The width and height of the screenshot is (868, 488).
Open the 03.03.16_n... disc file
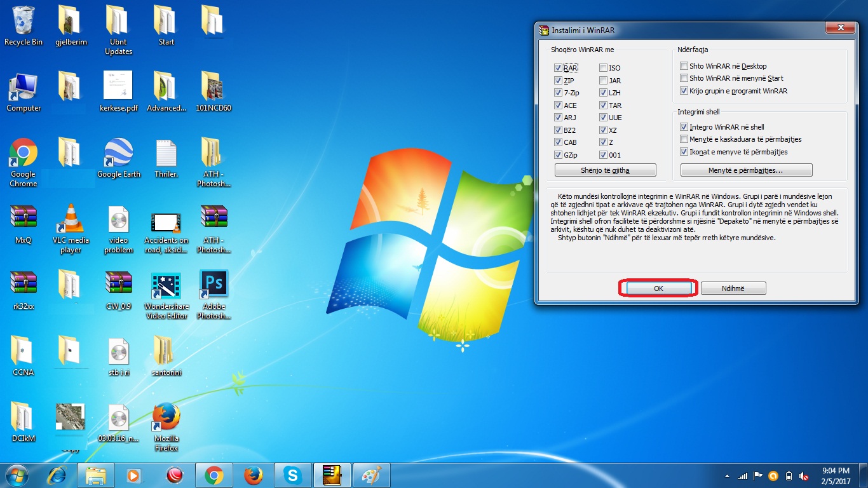click(118, 423)
